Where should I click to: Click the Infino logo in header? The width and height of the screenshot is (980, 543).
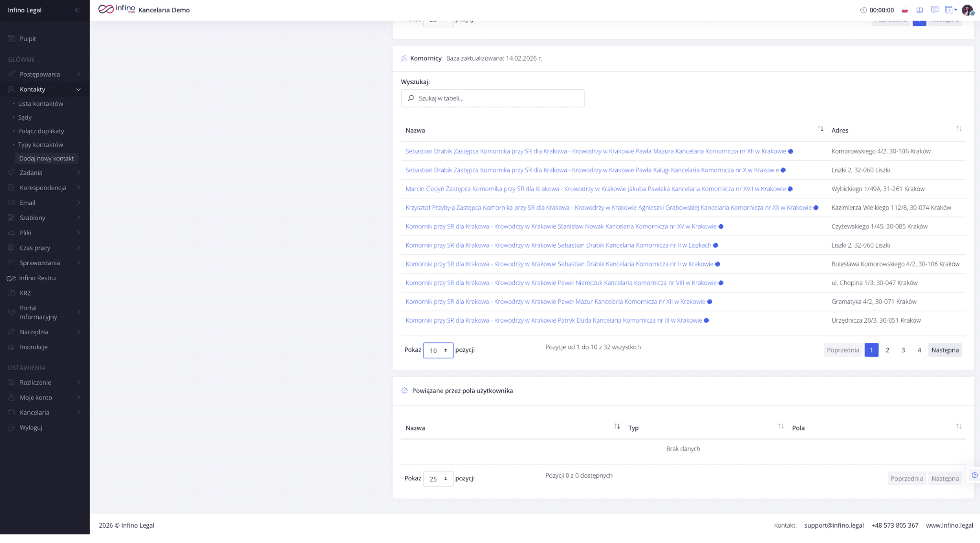pyautogui.click(x=116, y=9)
